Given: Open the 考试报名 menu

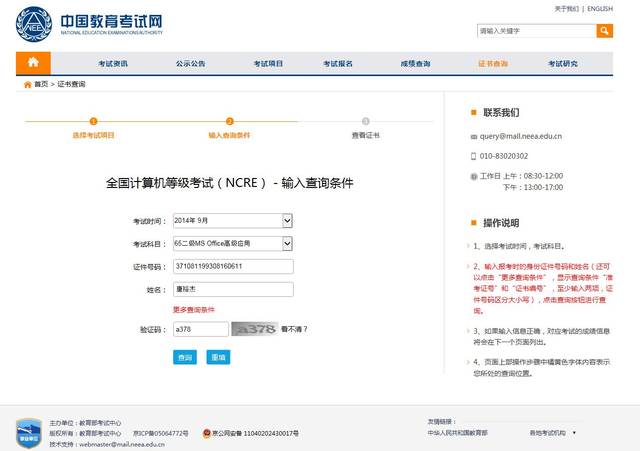Looking at the screenshot, I should [338, 64].
